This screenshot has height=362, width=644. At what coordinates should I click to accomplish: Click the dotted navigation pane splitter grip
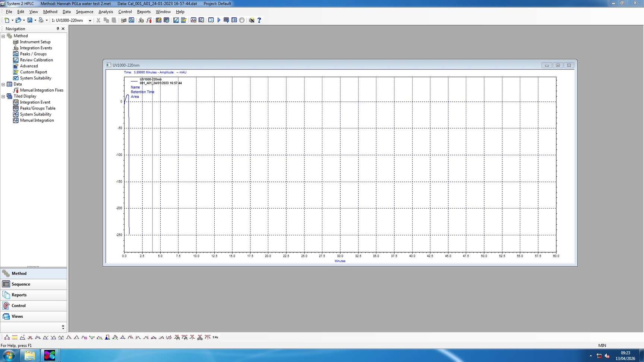pos(33,267)
